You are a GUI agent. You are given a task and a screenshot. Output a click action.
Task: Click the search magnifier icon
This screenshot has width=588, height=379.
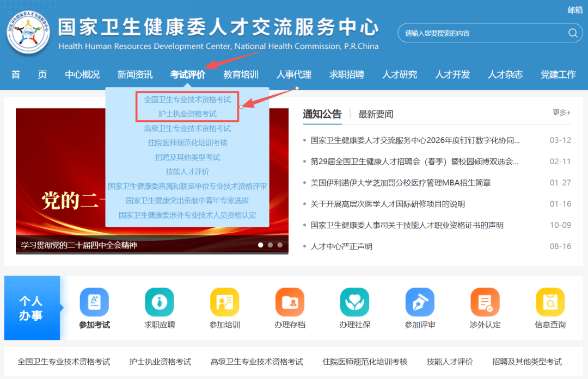pyautogui.click(x=572, y=33)
